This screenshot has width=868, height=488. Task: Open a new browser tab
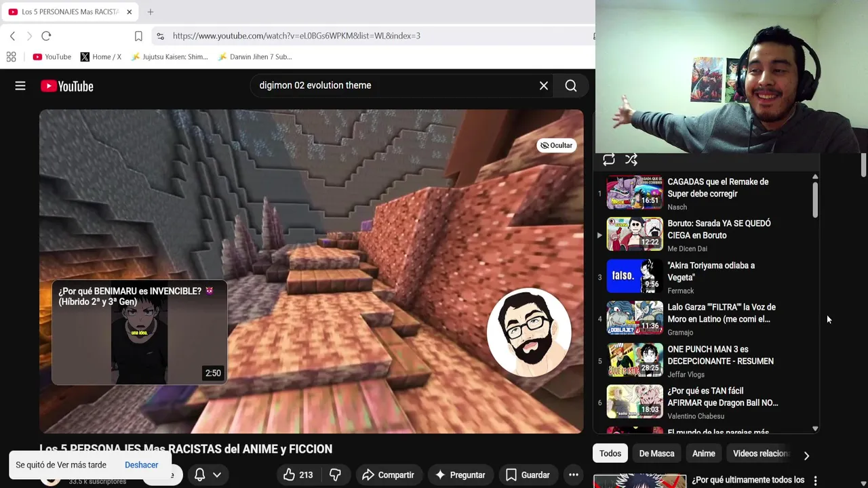(151, 12)
